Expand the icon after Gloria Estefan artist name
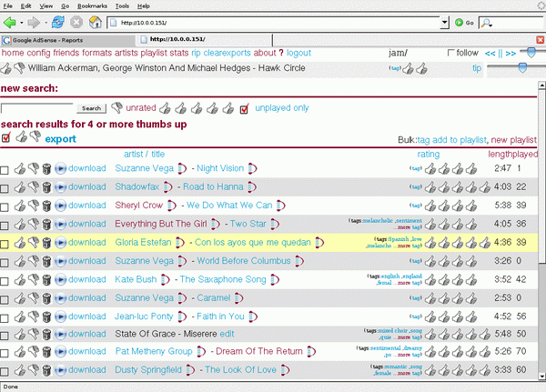 tap(179, 242)
